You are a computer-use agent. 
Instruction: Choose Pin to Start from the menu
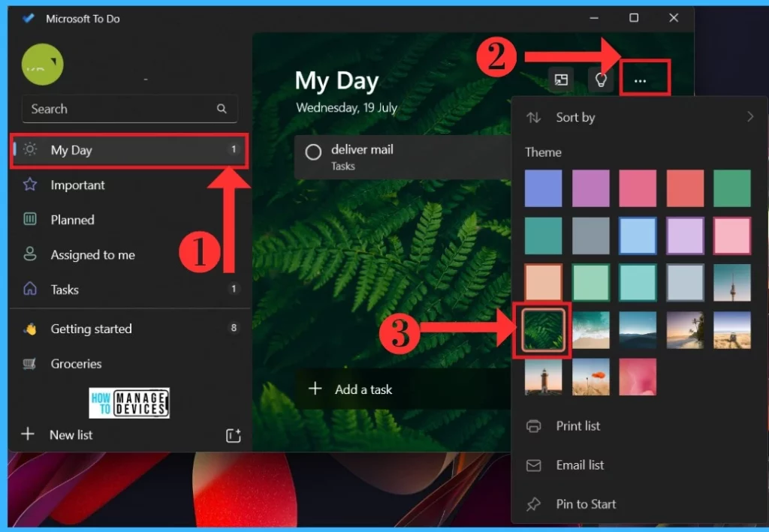click(x=639, y=504)
